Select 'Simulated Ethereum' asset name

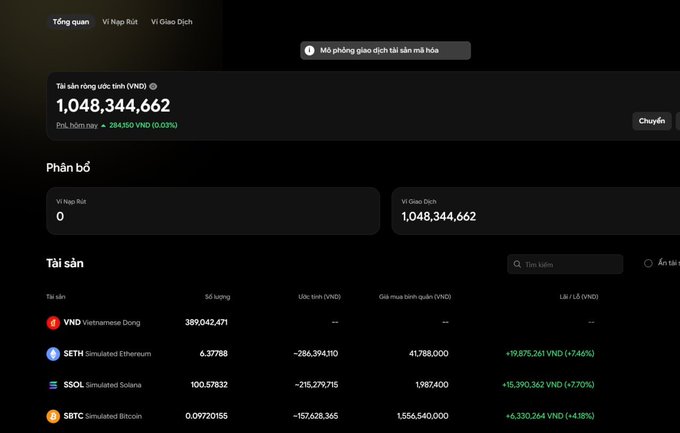pyautogui.click(x=118, y=354)
